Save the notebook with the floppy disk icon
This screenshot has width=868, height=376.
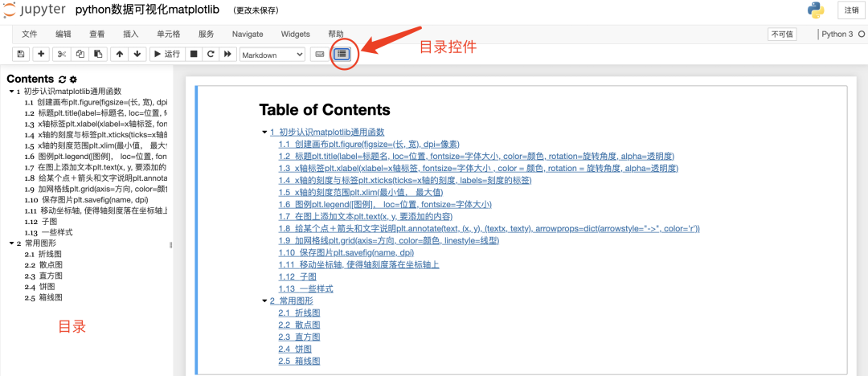pos(20,55)
